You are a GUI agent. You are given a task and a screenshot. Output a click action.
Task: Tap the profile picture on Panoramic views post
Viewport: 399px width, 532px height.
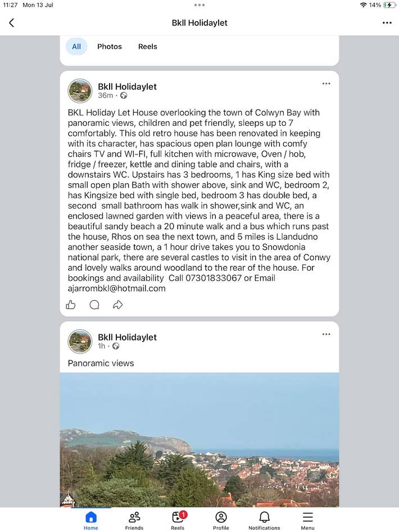click(x=80, y=342)
